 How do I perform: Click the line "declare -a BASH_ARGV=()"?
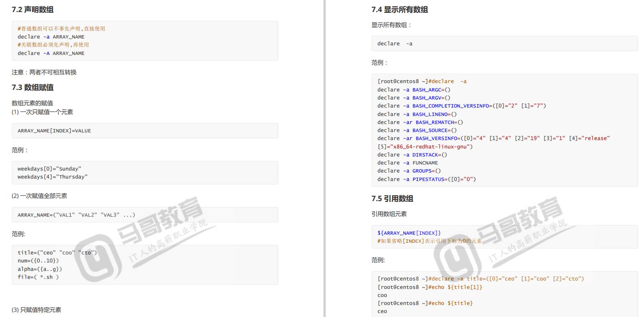tap(414, 98)
